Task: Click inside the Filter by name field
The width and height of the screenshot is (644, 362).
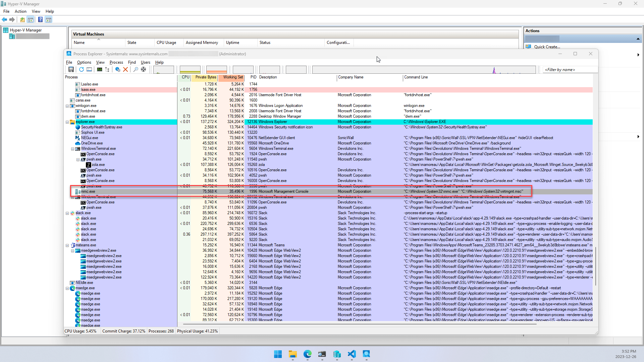Action: click(x=570, y=69)
